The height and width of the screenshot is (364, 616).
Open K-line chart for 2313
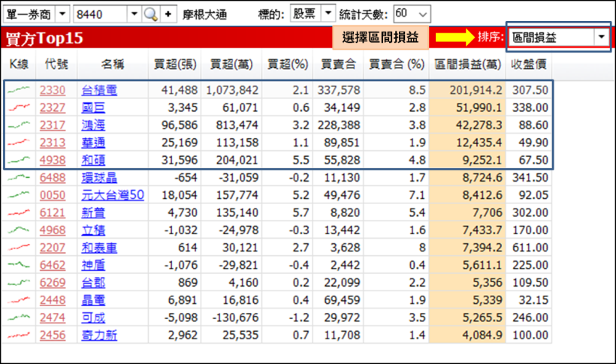(19, 142)
